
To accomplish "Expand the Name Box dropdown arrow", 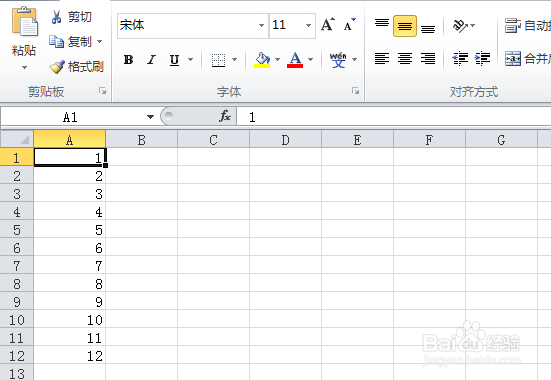I will (x=150, y=117).
